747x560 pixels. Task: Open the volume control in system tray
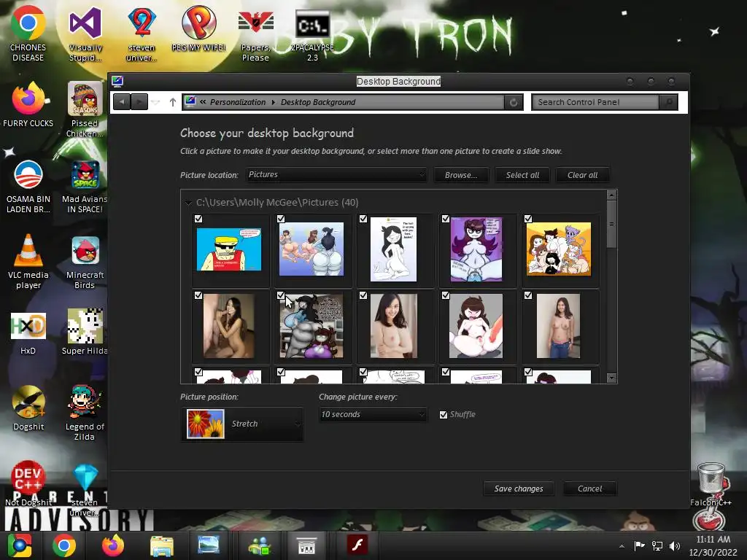(x=675, y=545)
